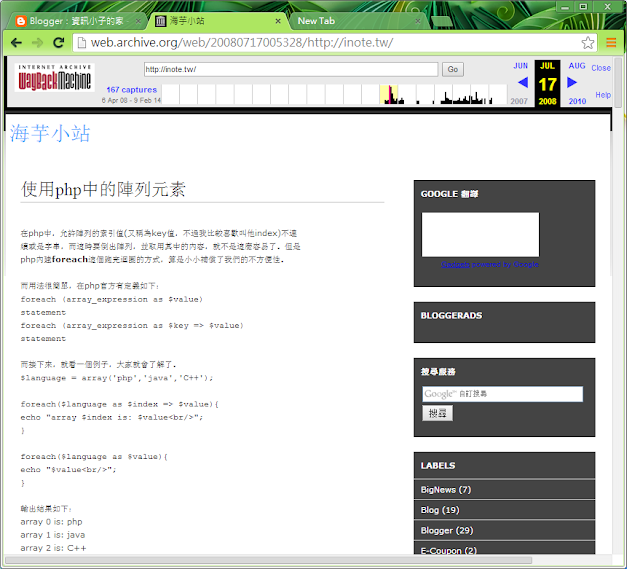640x569 pixels.
Task: Open the Chrome menu icon
Action: coord(611,42)
